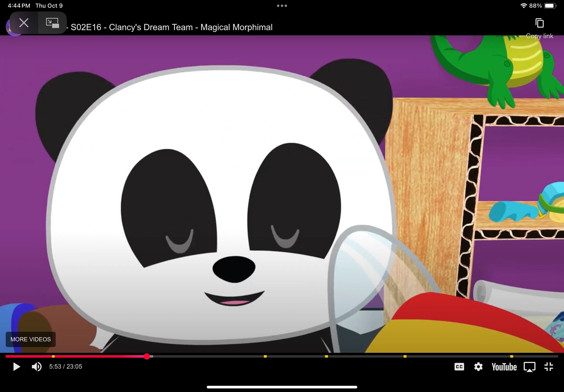Tap the 5:53 / 23:05 time display
The width and height of the screenshot is (564, 392).
click(x=65, y=367)
